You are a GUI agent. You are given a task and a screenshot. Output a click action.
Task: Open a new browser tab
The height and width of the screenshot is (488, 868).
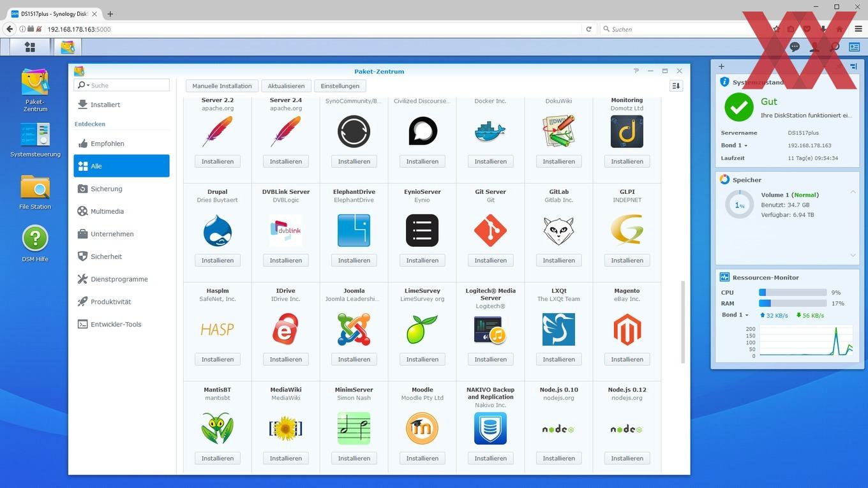(110, 13)
